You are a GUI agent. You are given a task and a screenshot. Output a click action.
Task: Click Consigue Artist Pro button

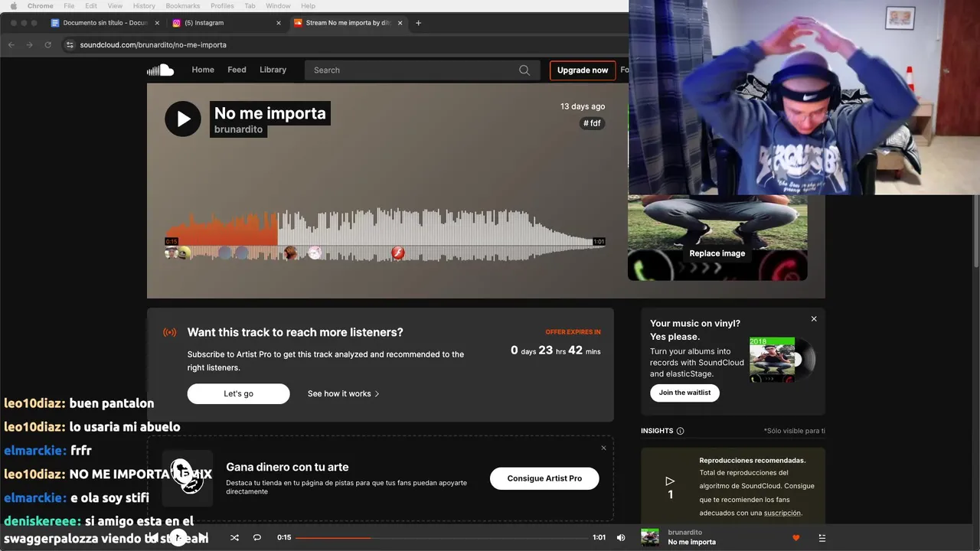tap(544, 478)
